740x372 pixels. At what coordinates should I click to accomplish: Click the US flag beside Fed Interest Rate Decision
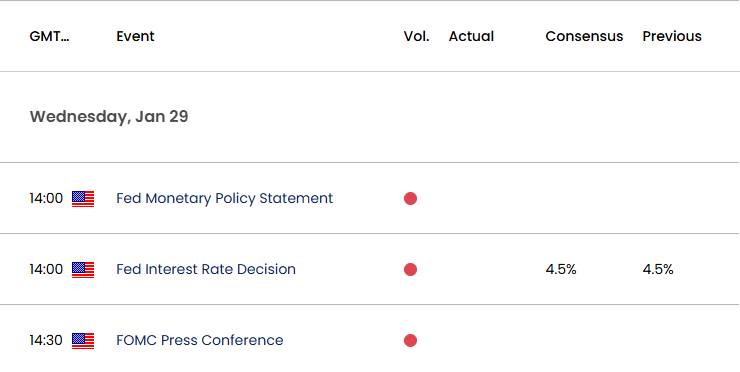(83, 270)
